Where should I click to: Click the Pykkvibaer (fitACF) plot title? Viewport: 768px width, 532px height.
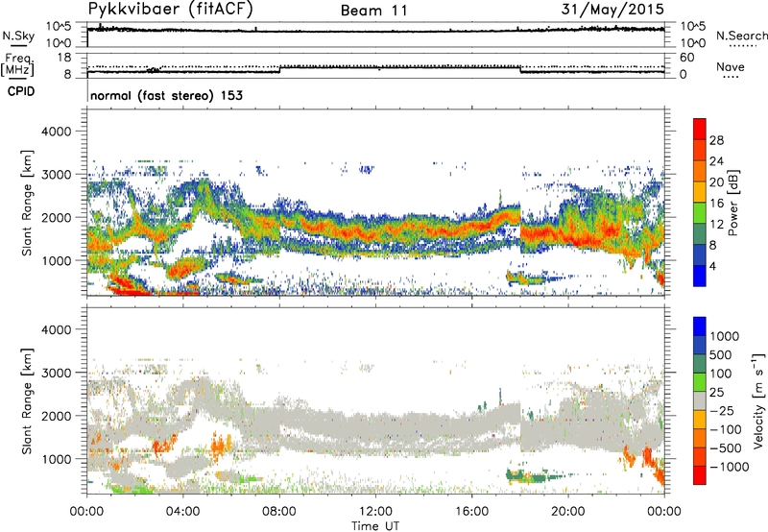[171, 10]
